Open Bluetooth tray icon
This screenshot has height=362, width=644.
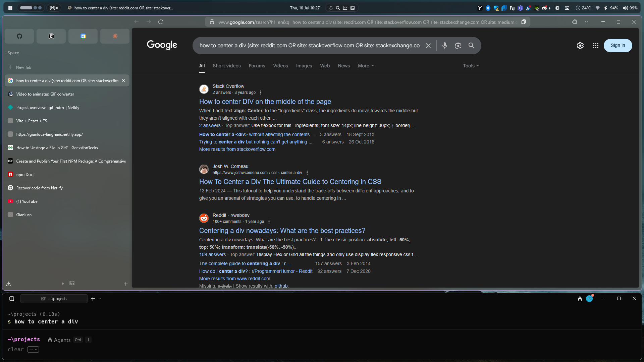tap(488, 8)
